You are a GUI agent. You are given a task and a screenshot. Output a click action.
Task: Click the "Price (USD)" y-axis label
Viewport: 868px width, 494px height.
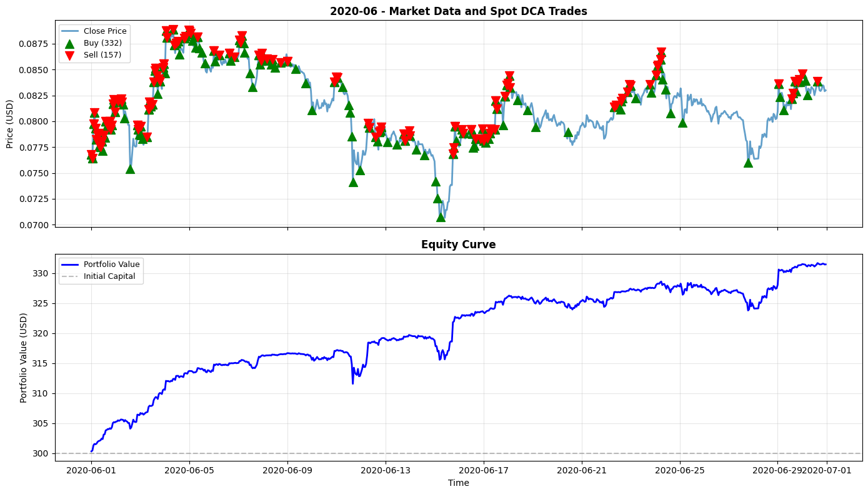pos(10,123)
